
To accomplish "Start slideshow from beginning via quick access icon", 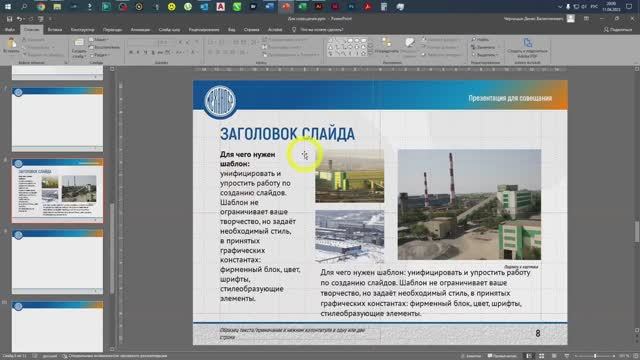I will click(x=40, y=19).
